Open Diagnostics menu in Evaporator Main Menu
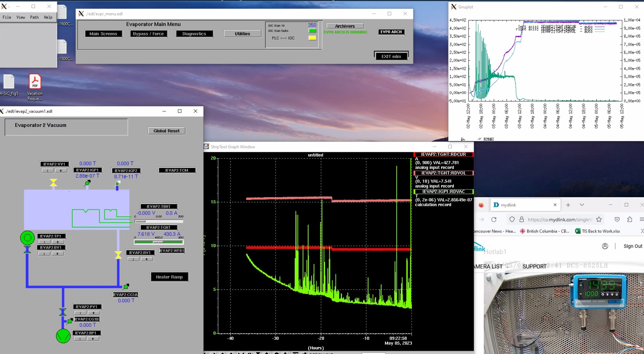The image size is (644, 354). pyautogui.click(x=194, y=34)
